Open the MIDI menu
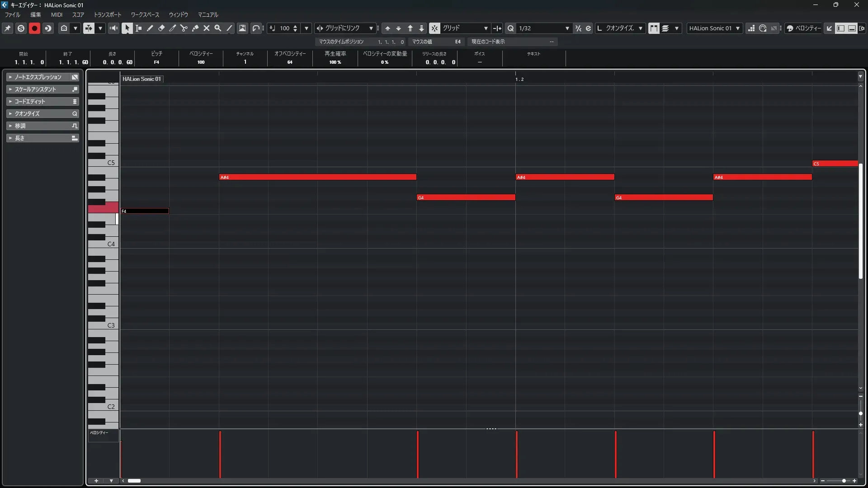868x488 pixels. click(x=57, y=14)
